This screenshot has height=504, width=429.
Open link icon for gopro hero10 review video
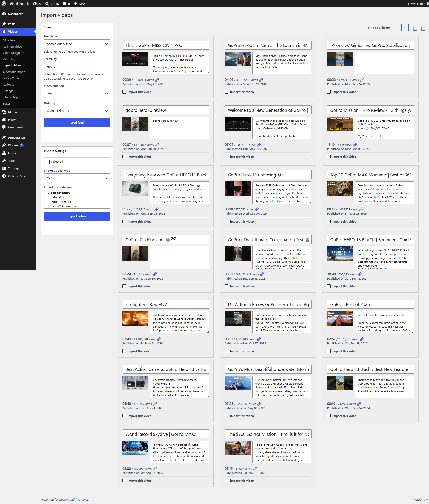tap(157, 145)
